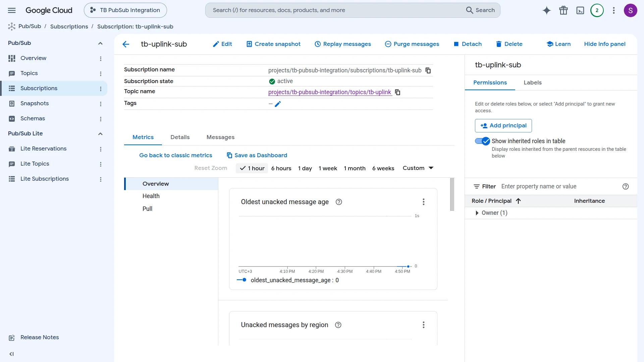Click Replay messages button

(x=343, y=44)
